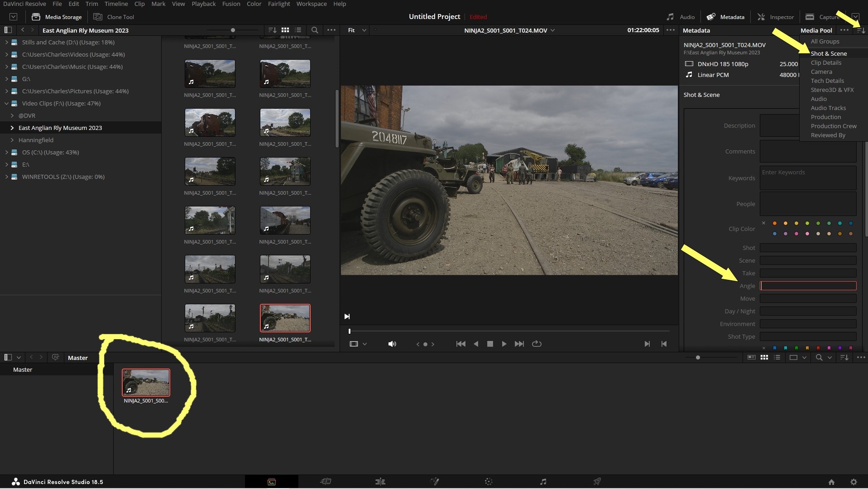Stop playback in viewer

(490, 344)
